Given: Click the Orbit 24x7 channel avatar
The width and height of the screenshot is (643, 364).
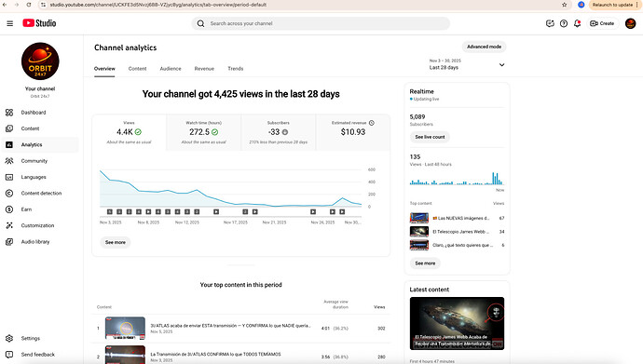Looking at the screenshot, I should coord(40,61).
